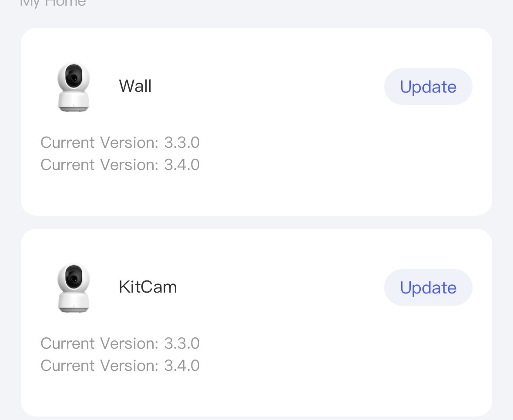Click the KitCam camera device icon
513x420 pixels.
pyautogui.click(x=74, y=287)
